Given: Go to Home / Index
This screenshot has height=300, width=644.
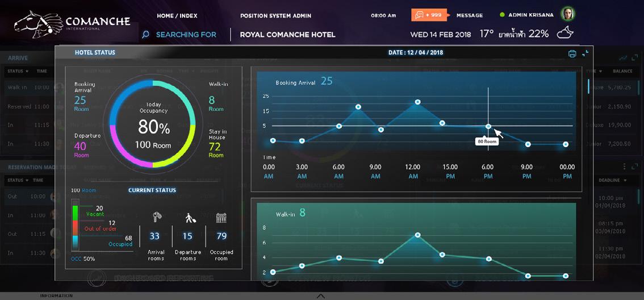Looking at the screenshot, I should pos(177,15).
